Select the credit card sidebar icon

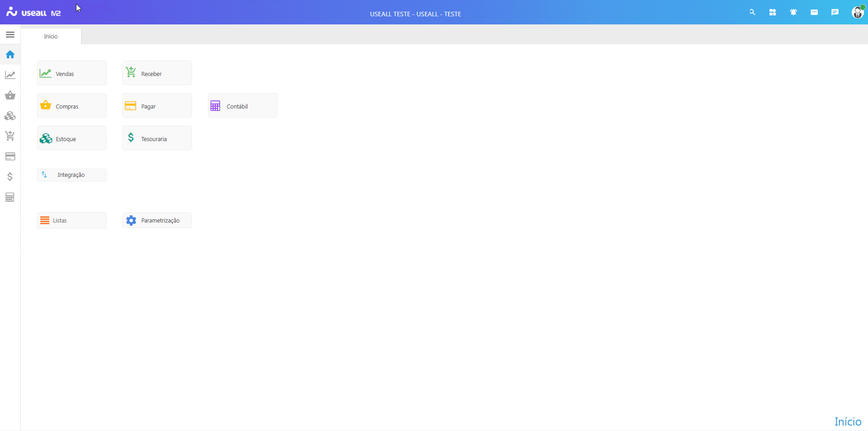click(x=10, y=156)
